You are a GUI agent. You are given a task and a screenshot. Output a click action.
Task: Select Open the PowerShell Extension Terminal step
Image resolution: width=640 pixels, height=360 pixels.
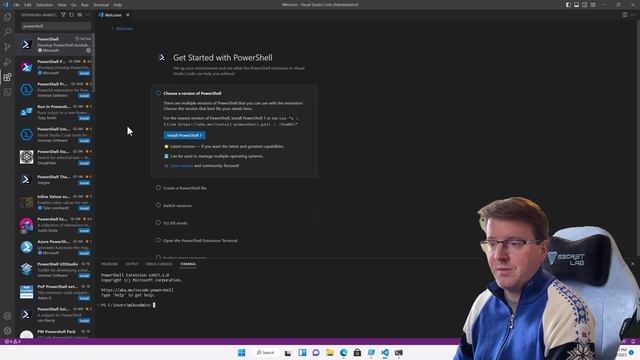(200, 241)
